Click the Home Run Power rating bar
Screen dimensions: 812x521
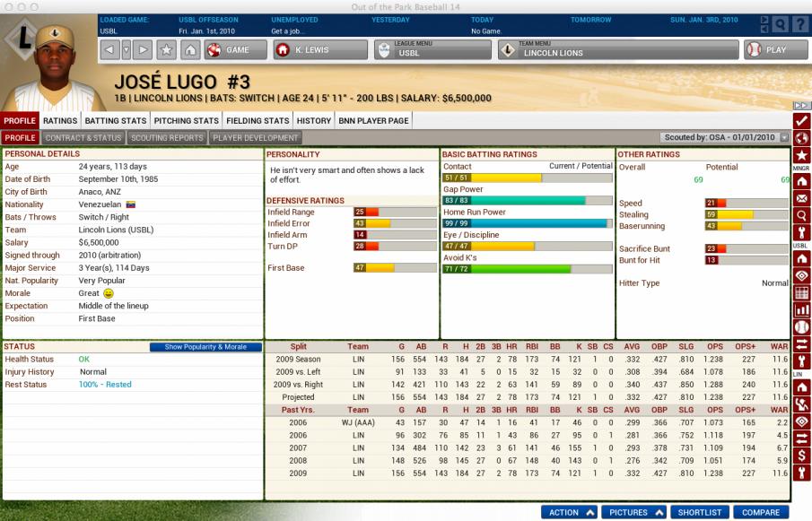click(528, 223)
